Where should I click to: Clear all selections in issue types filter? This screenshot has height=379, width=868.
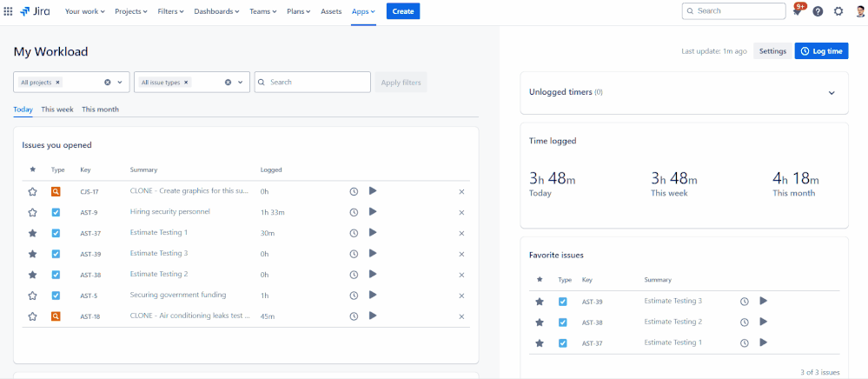tap(228, 82)
